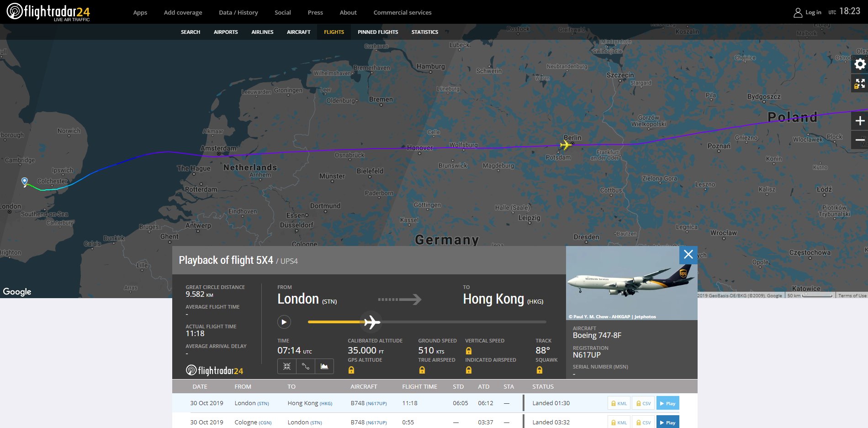Download KML for the Cologne flight

pos(619,422)
